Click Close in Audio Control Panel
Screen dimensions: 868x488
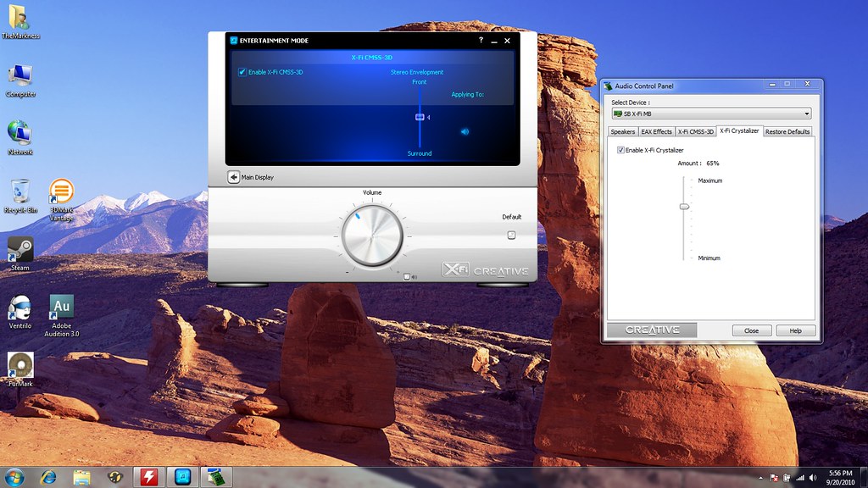(752, 330)
